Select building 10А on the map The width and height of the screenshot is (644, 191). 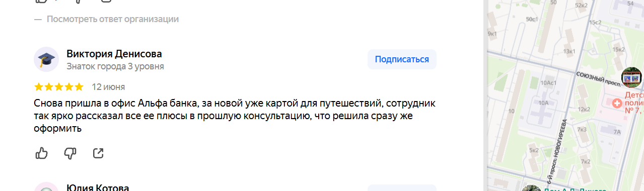coord(543,103)
